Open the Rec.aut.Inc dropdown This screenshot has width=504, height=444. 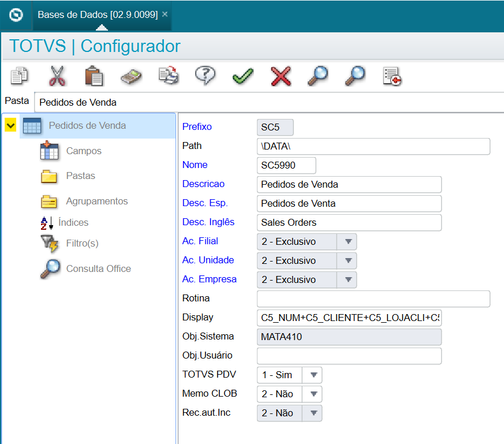click(313, 413)
